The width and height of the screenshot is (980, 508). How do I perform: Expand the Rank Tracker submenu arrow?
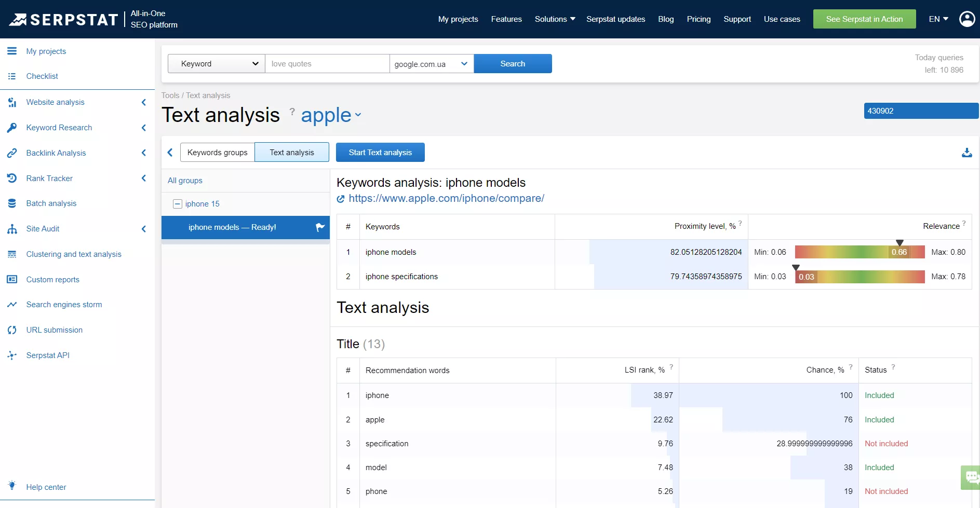(x=144, y=178)
